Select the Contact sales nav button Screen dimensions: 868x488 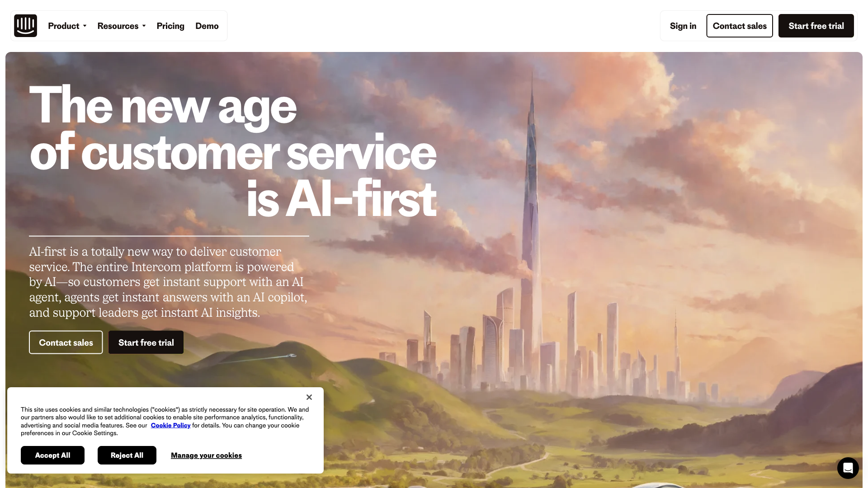click(739, 26)
